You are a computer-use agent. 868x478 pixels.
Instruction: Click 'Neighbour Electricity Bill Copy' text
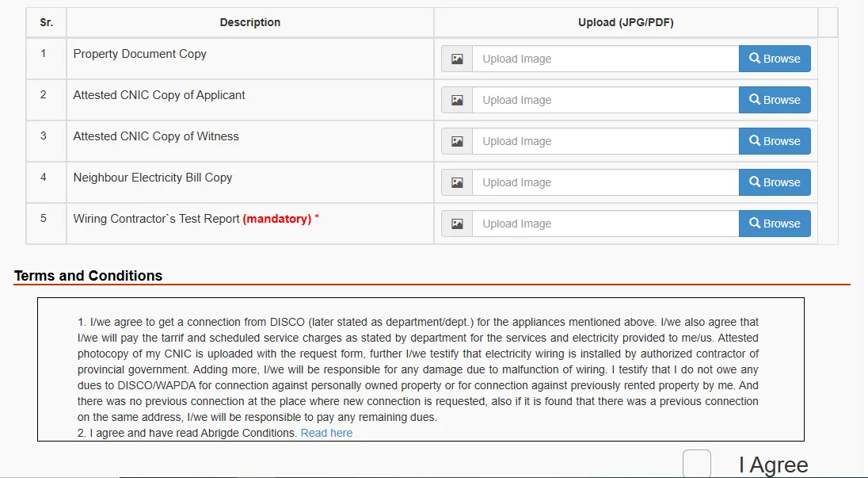pyautogui.click(x=153, y=178)
